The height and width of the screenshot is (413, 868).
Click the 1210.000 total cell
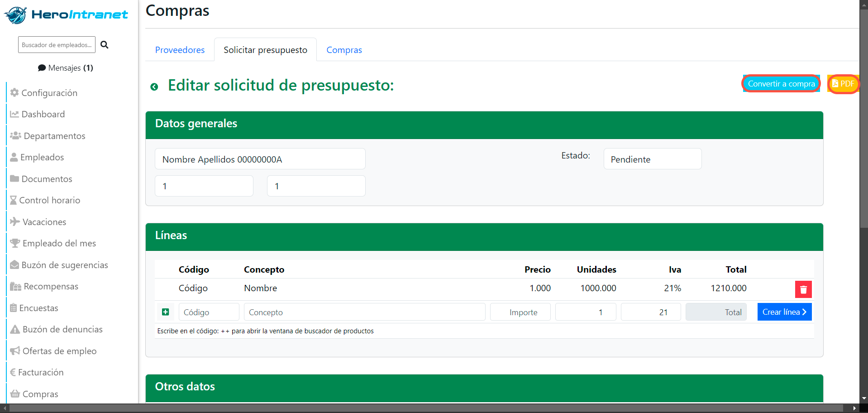click(728, 288)
